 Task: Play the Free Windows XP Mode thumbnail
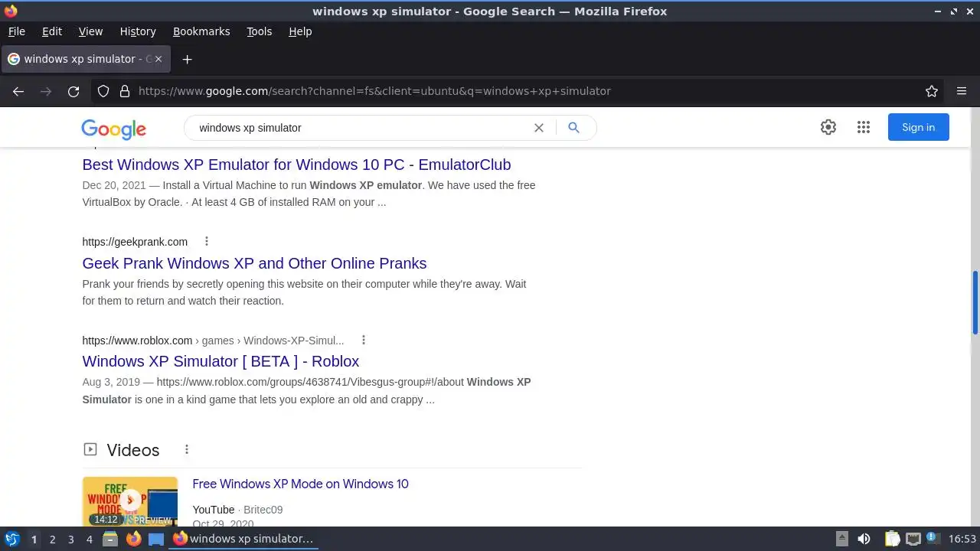coord(130,501)
